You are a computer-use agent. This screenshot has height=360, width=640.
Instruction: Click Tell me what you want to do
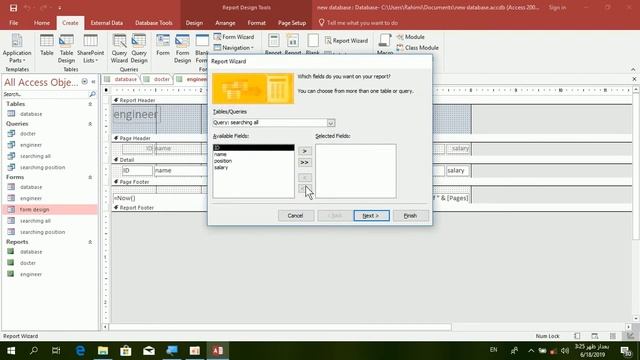pyautogui.click(x=362, y=23)
